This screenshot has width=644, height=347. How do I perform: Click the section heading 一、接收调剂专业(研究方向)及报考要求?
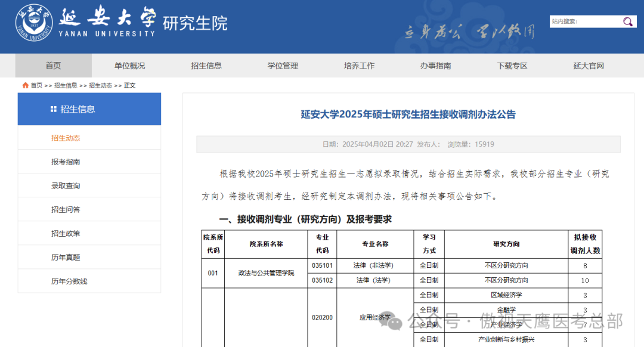click(305, 219)
